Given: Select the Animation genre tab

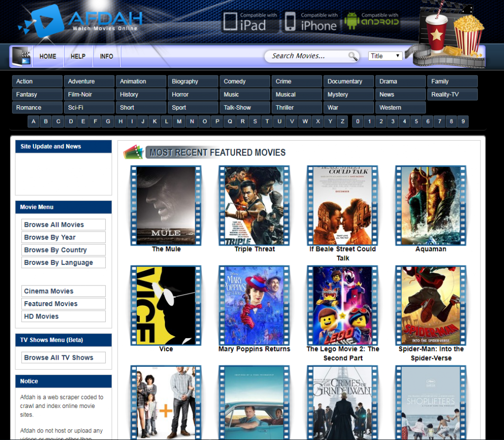Looking at the screenshot, I should (x=141, y=81).
